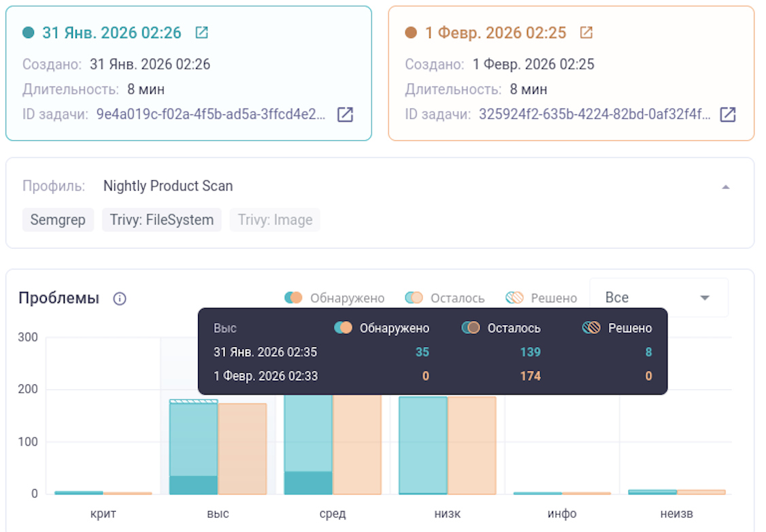Collapse the Профиль panel arrow

[x=726, y=187]
